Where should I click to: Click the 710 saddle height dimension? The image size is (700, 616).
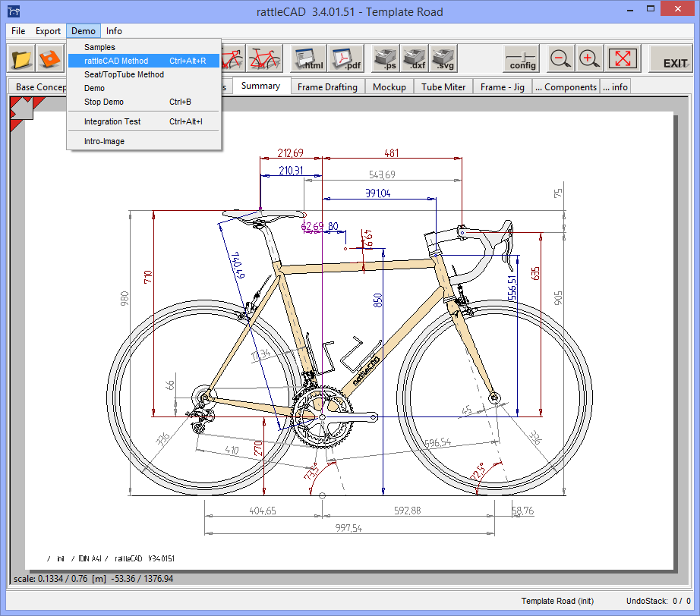(148, 277)
